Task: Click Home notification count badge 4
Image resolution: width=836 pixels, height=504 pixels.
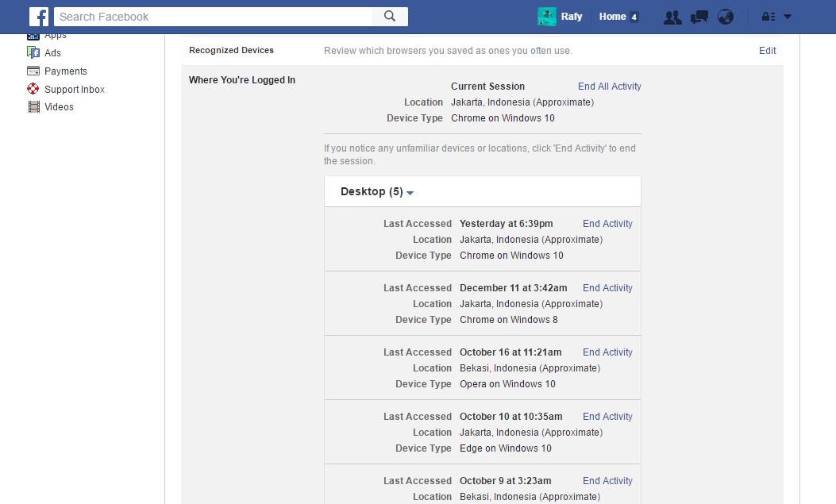Action: [x=634, y=17]
